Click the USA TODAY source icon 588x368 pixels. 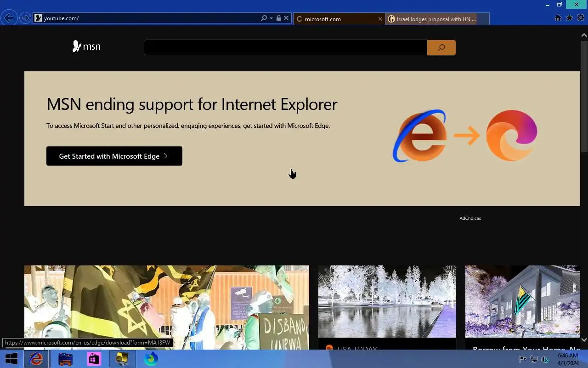(329, 348)
